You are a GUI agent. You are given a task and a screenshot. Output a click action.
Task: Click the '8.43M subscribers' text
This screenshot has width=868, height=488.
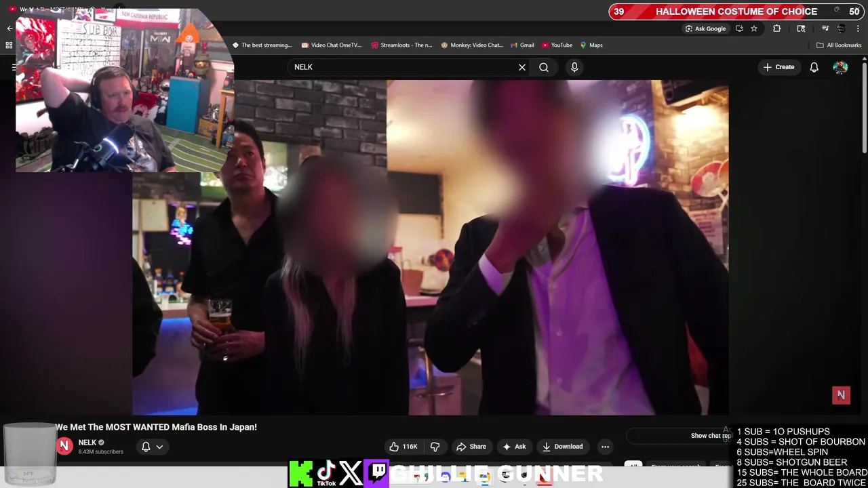pos(101,452)
